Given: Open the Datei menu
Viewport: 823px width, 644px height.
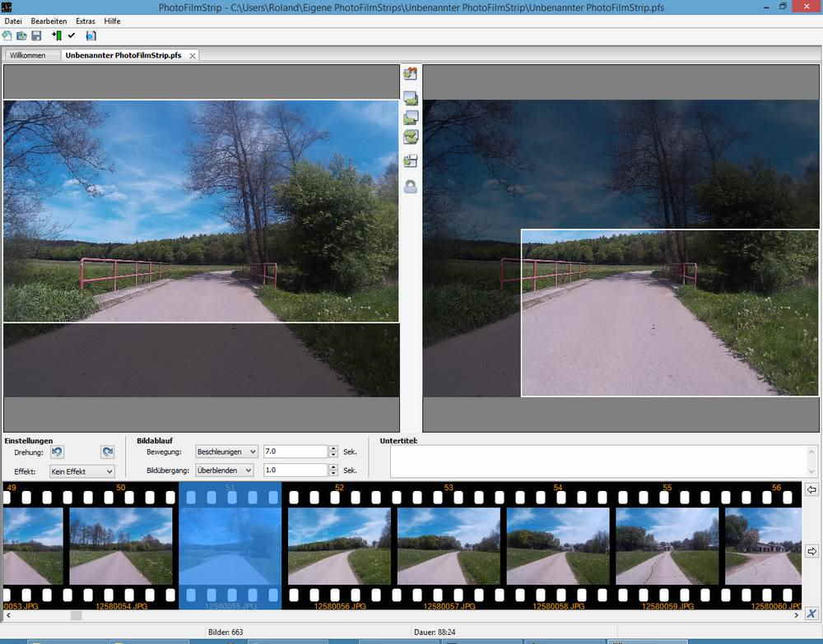Looking at the screenshot, I should tap(13, 21).
